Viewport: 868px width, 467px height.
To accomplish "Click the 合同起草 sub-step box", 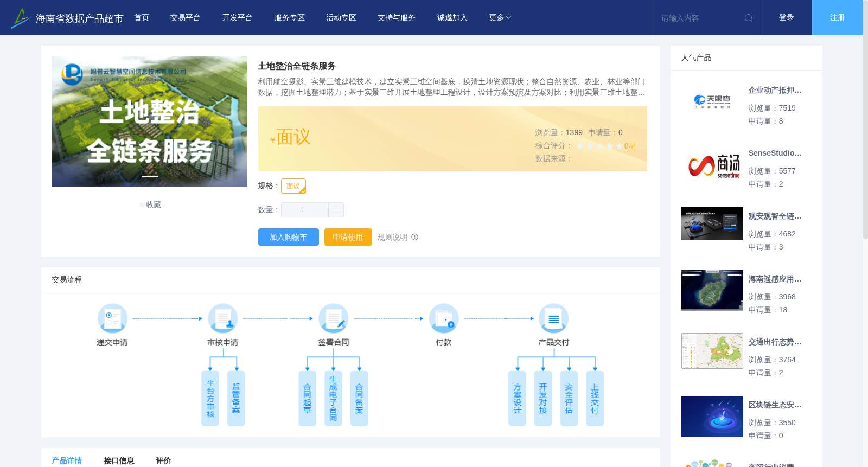I will pyautogui.click(x=307, y=399).
